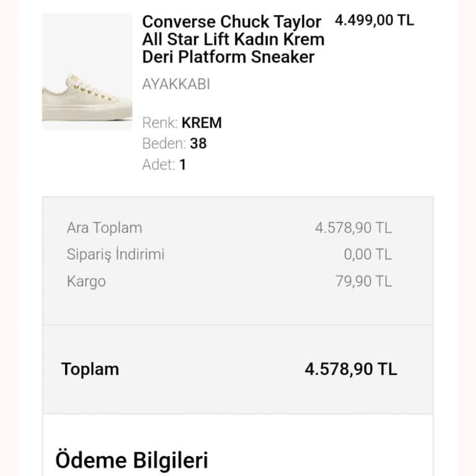Click the Beden 38 size value
Screen dimensions: 476x476
pyautogui.click(x=198, y=144)
